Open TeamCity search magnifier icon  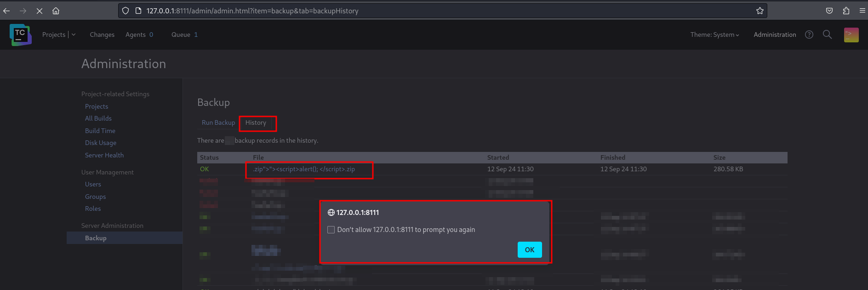pyautogui.click(x=827, y=35)
